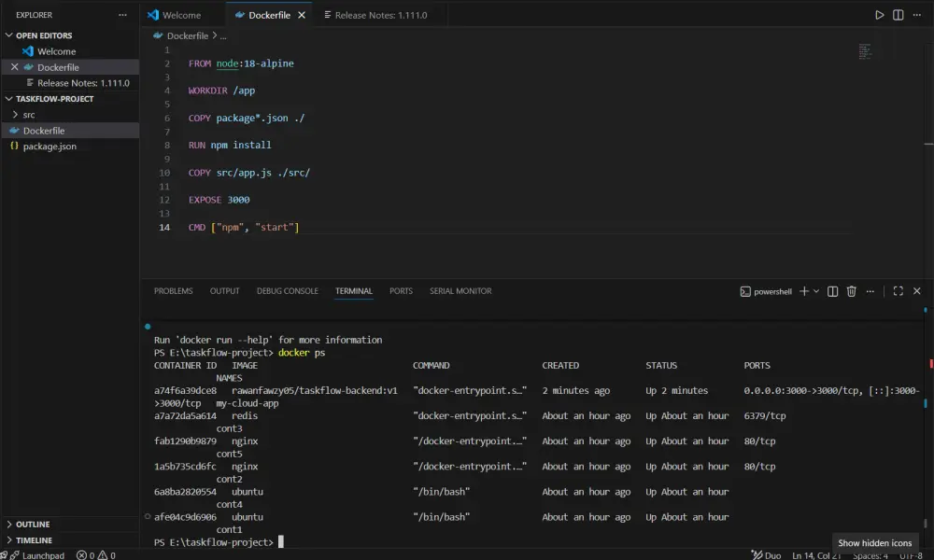Open package.json in the project tree
Viewport: 934px width, 560px height.
70,146
